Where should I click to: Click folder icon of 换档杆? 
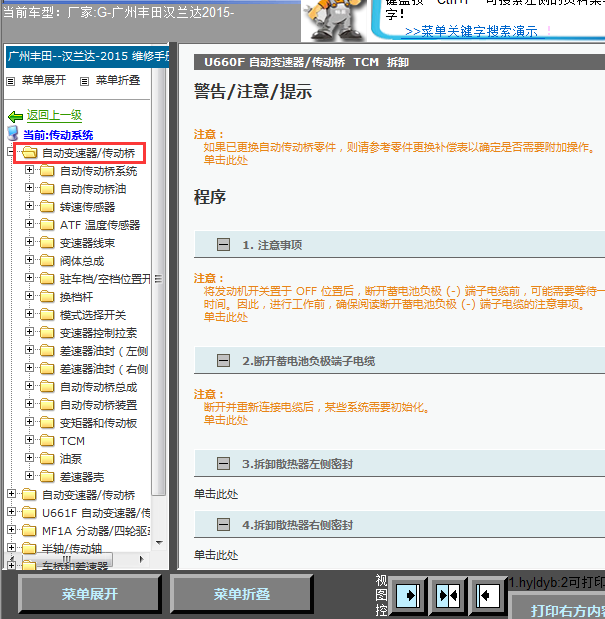coord(47,297)
